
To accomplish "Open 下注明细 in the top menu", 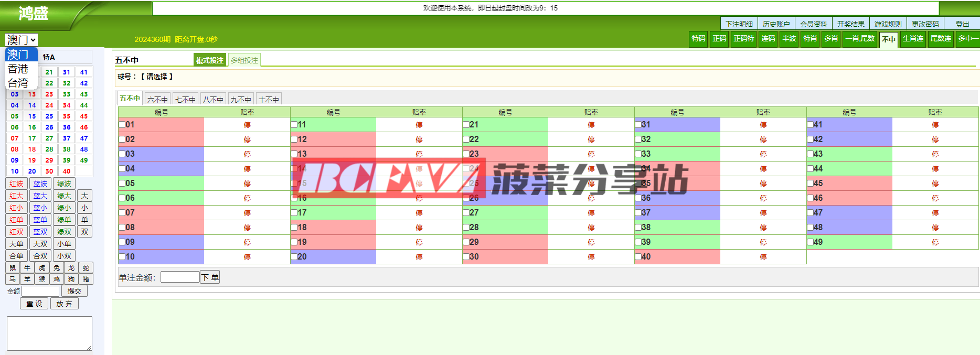I will point(739,24).
